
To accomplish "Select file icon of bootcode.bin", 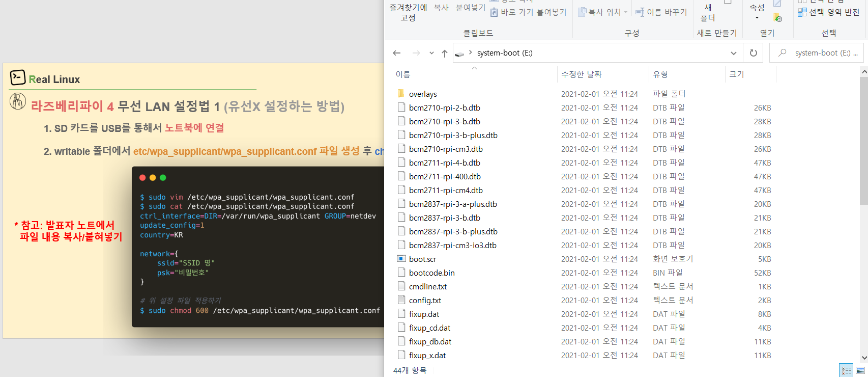I will pos(401,273).
